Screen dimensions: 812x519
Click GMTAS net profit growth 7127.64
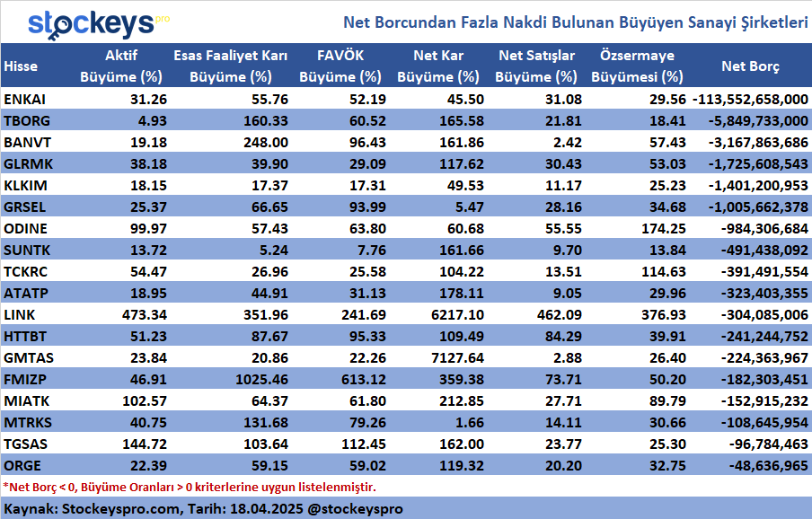(457, 358)
